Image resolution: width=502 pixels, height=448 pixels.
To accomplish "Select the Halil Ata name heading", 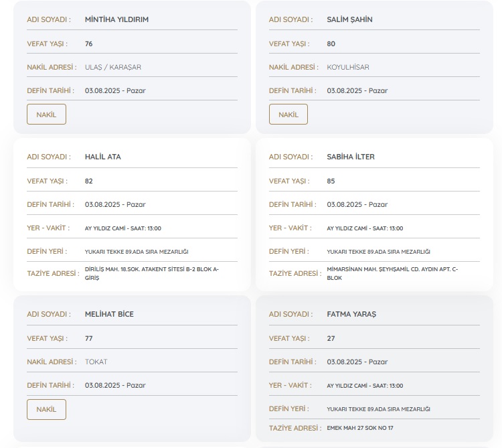I will pos(102,157).
